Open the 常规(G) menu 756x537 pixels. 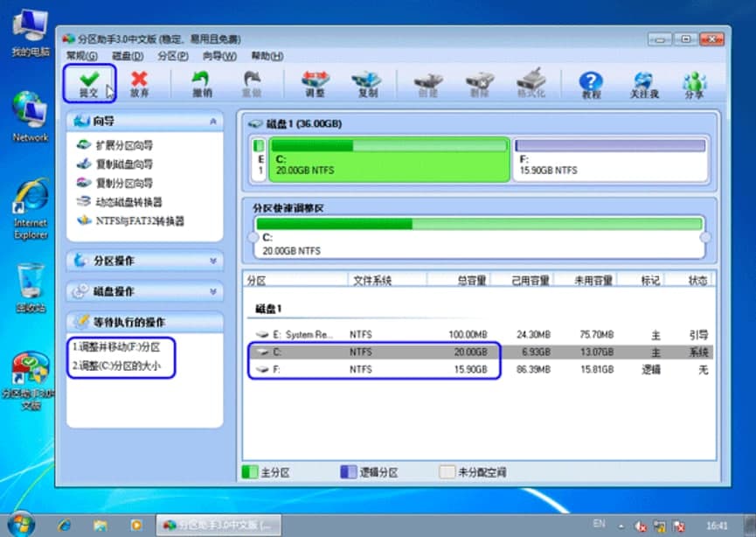click(x=81, y=56)
